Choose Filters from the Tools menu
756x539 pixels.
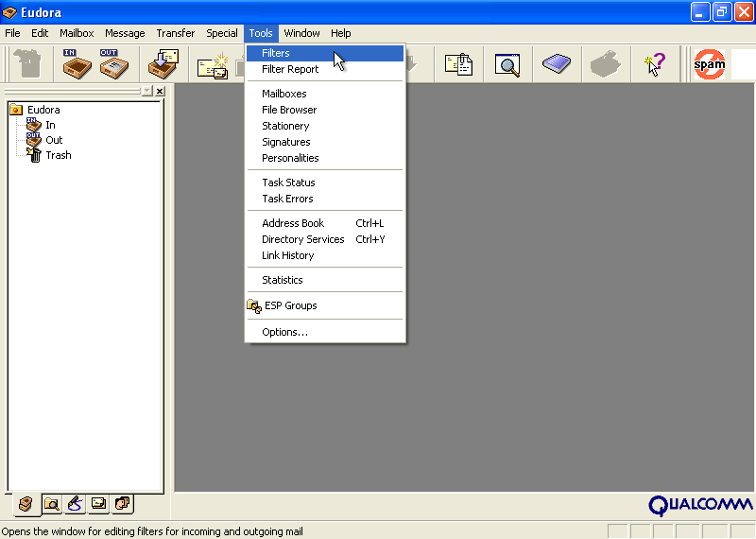325,53
